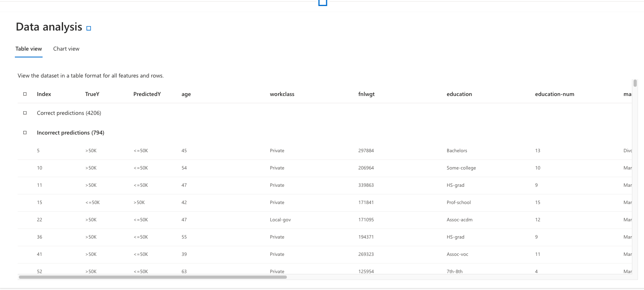
Task: Click the vertical scrollbar thumb at table right
Action: click(635, 83)
